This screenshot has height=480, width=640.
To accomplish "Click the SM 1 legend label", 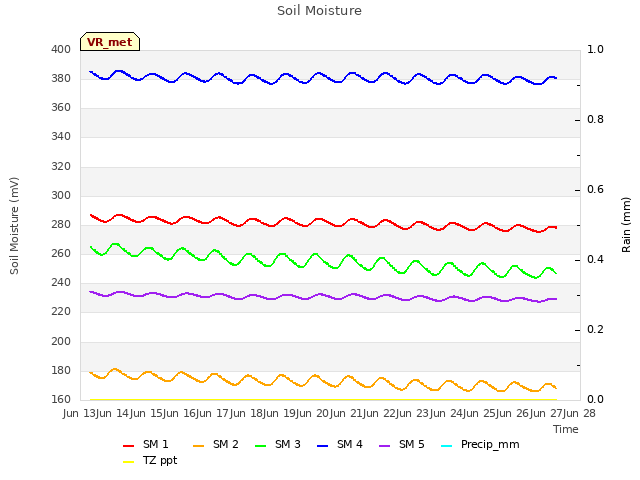I will tap(156, 444).
